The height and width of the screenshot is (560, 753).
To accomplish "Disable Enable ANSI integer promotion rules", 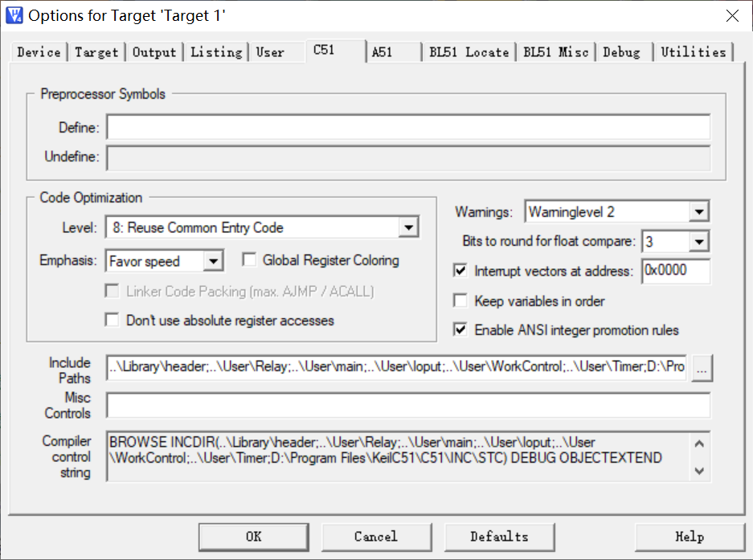I will coord(460,329).
